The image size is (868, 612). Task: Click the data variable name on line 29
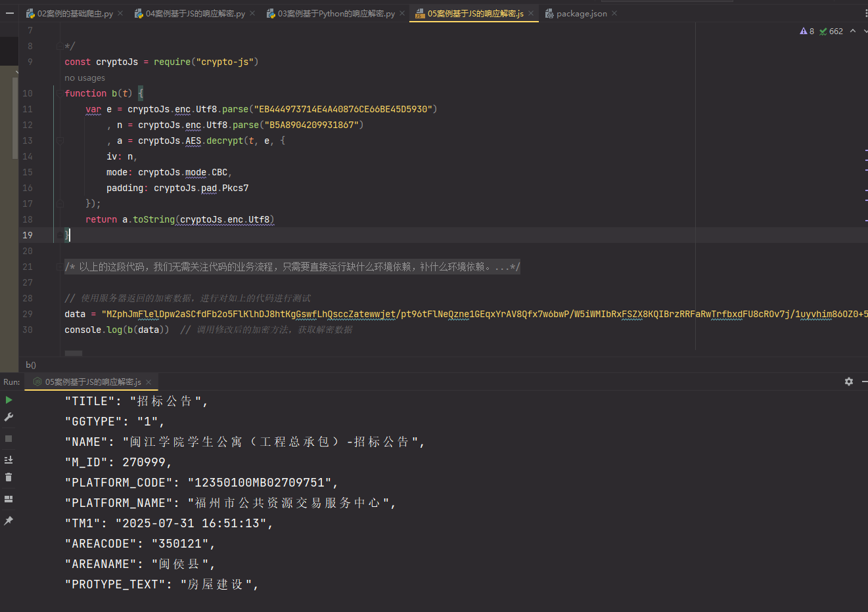click(x=75, y=314)
